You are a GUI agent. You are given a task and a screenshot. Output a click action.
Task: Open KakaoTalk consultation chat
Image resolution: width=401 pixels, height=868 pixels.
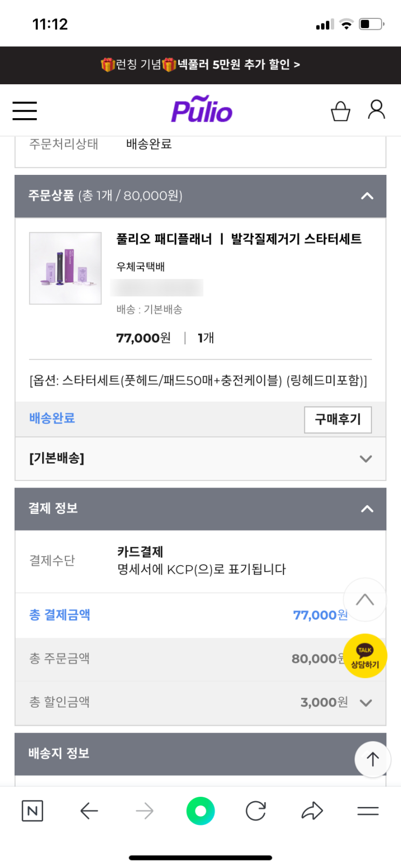[x=365, y=656]
